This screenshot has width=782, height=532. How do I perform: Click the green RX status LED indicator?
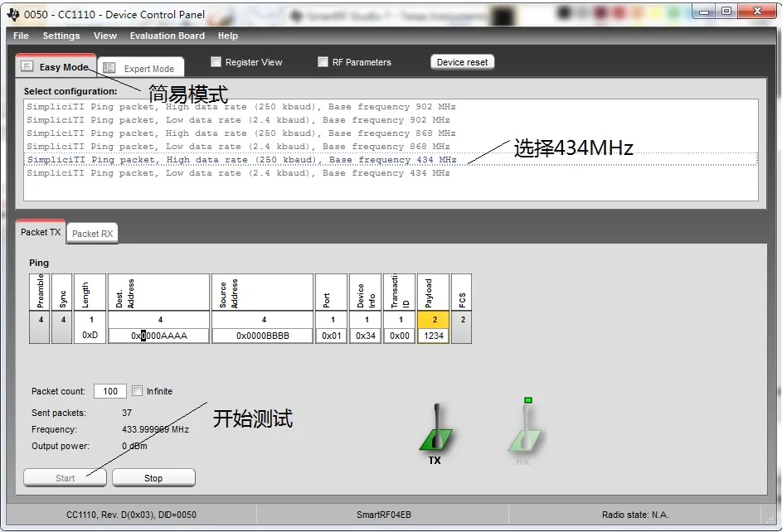point(528,400)
